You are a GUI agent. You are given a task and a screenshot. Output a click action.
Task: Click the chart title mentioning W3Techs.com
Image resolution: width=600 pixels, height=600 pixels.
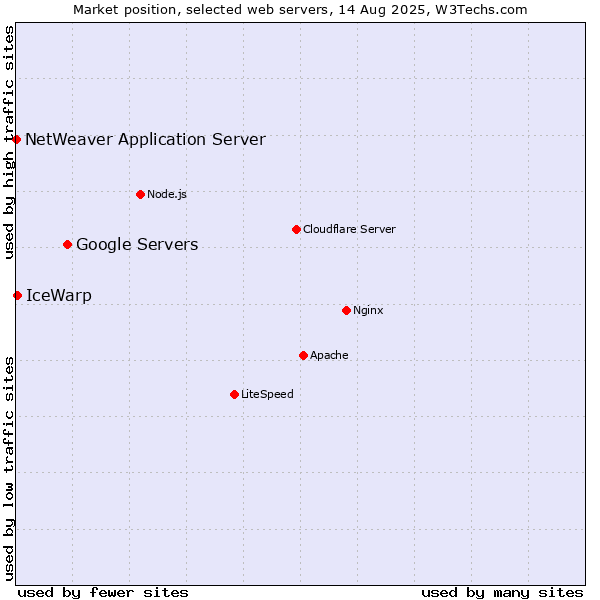pos(300,10)
